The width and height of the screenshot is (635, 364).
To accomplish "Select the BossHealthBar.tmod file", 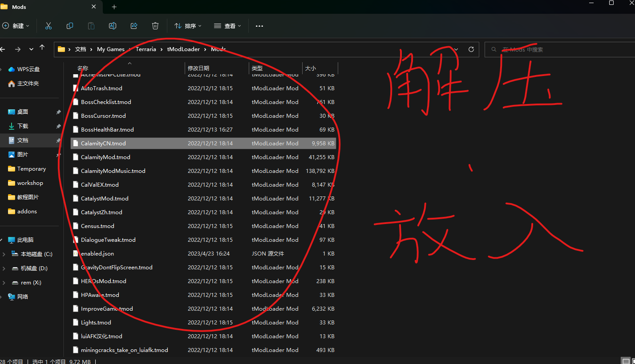I will (203, 130).
